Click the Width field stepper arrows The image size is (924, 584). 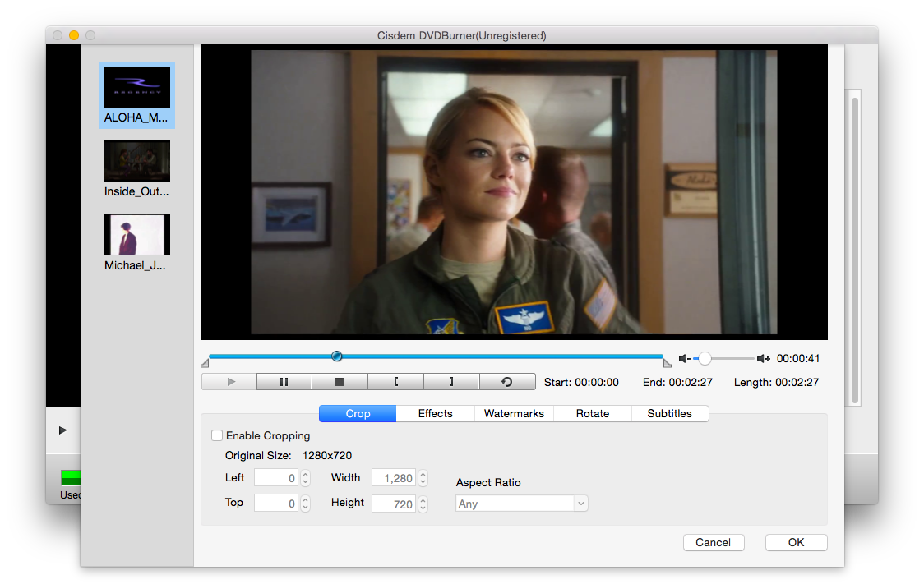tap(423, 478)
